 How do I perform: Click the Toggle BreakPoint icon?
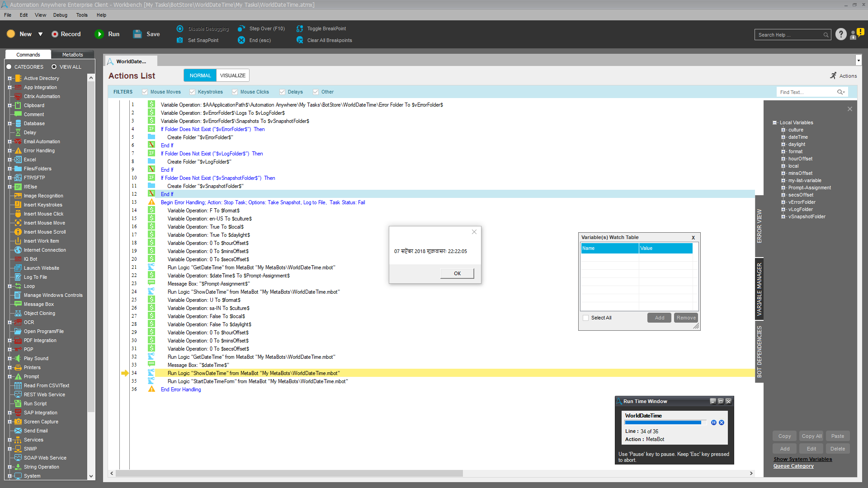click(300, 28)
